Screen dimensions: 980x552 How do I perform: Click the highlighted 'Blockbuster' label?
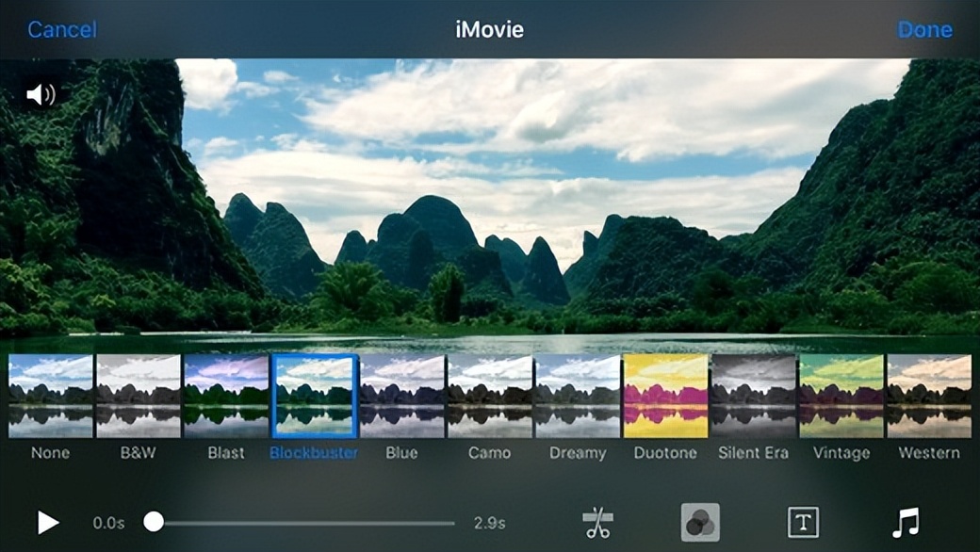tap(314, 453)
